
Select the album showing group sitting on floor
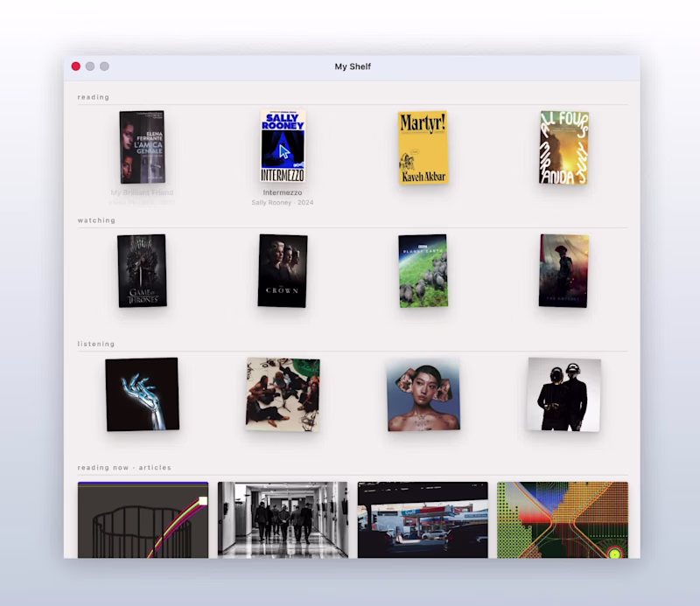tap(283, 394)
